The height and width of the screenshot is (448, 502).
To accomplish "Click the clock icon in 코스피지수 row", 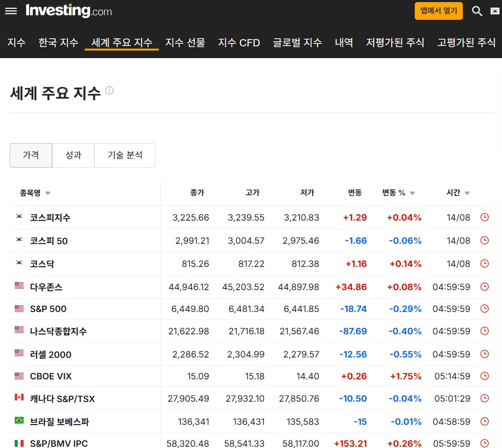I will pyautogui.click(x=485, y=217).
